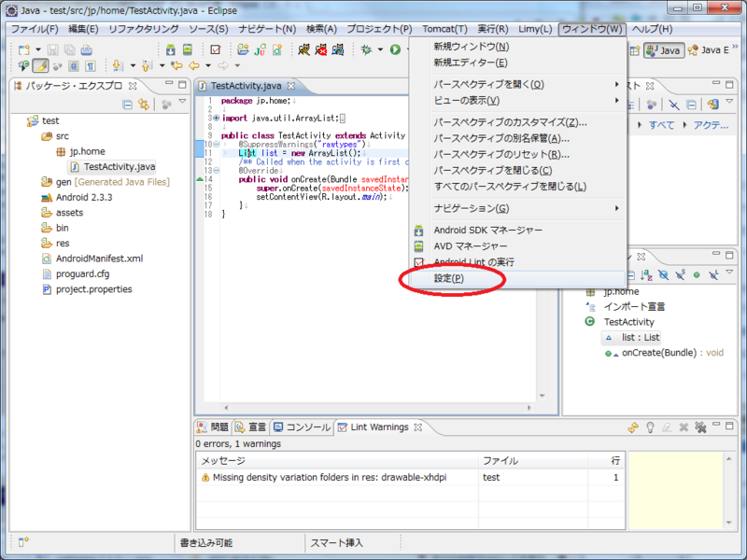
Task: Switch to the コンソール tab
Action: (302, 427)
